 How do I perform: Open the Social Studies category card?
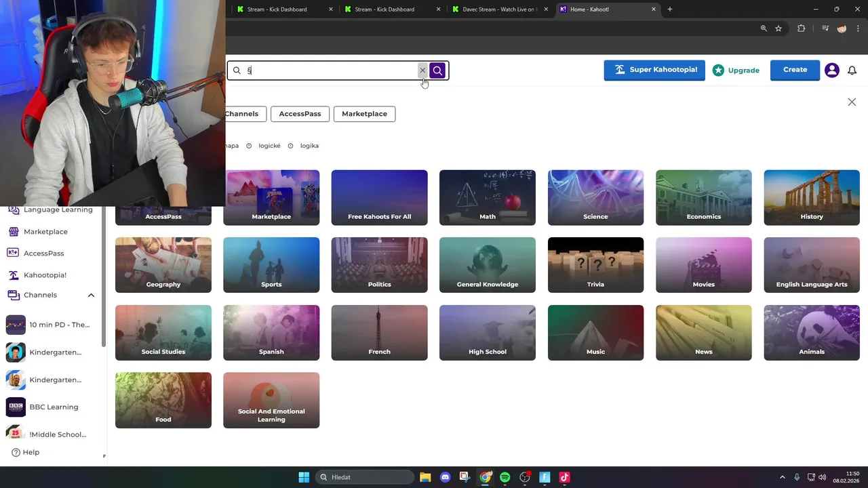[x=163, y=333]
